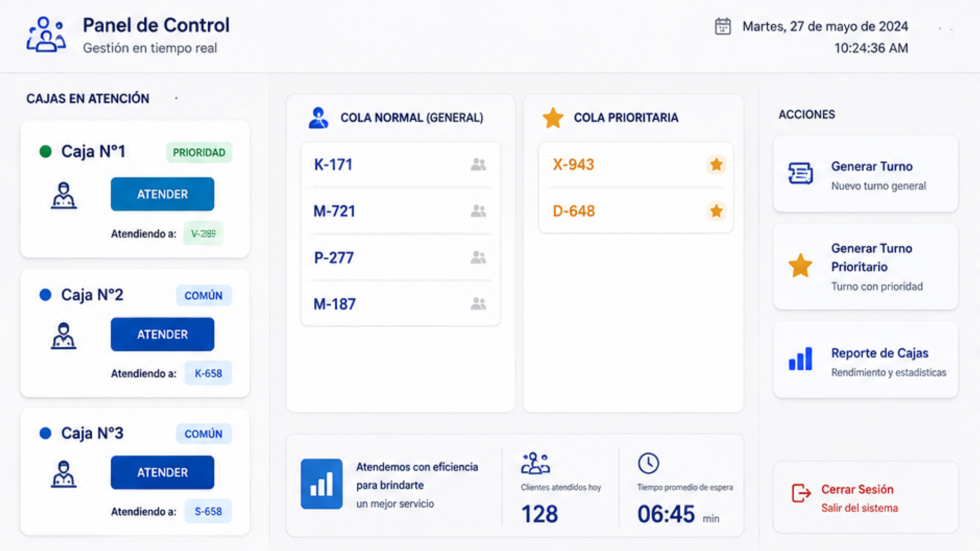The image size is (980, 551).
Task: Click the K-658 ticket chip in Caja N°2
Action: (x=208, y=373)
